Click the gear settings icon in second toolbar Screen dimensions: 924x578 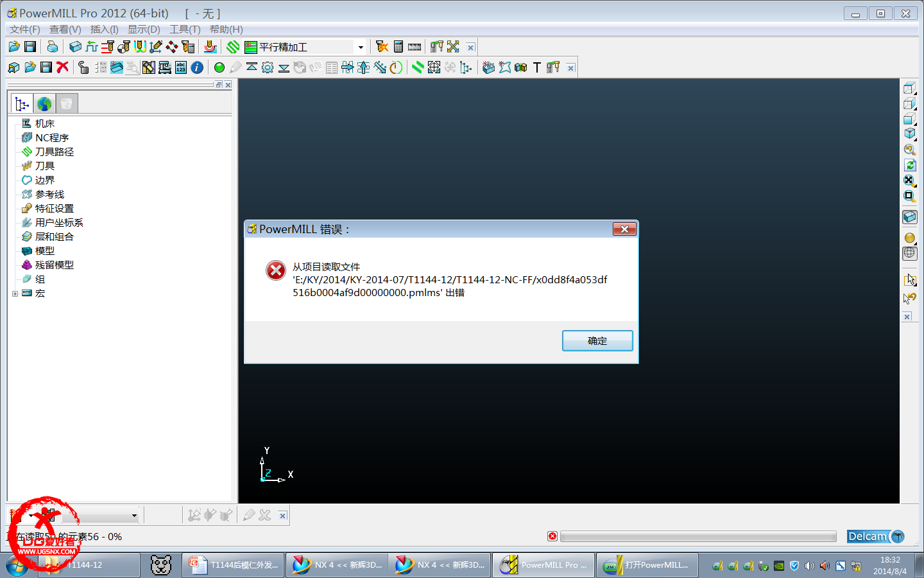[x=268, y=67]
